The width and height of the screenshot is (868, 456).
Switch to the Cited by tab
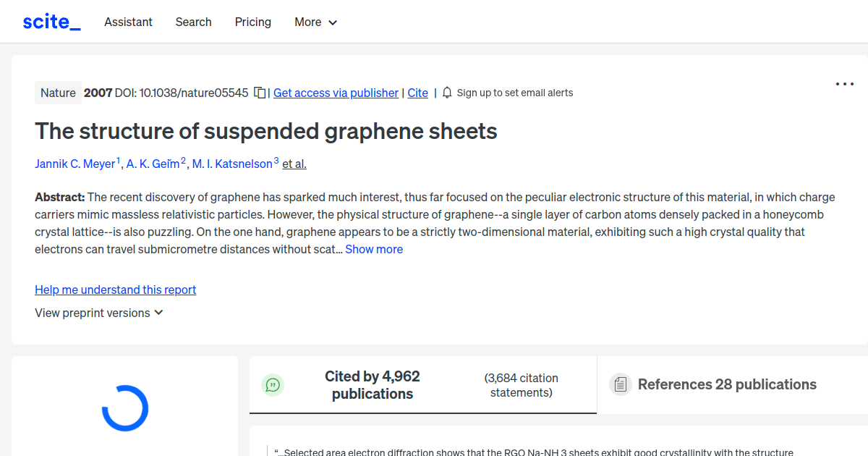pos(372,384)
